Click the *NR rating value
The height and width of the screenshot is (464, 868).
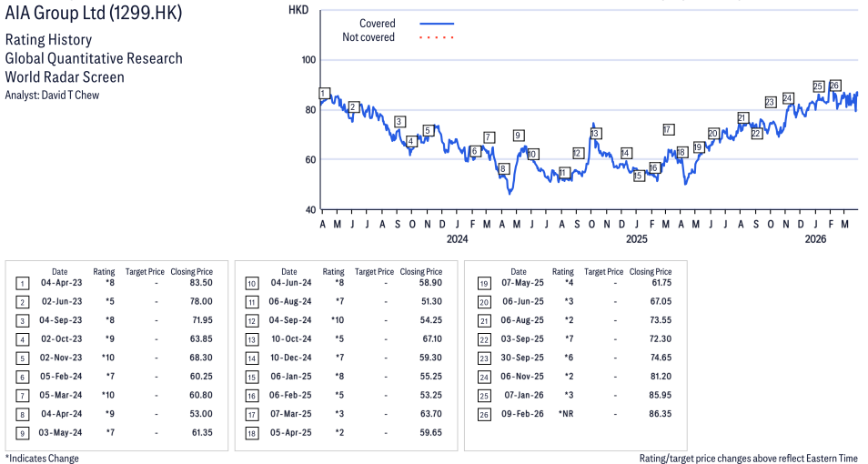564,412
